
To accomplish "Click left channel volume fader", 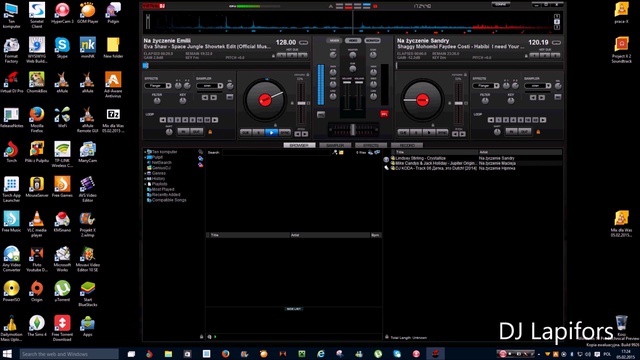I will 347,82.
